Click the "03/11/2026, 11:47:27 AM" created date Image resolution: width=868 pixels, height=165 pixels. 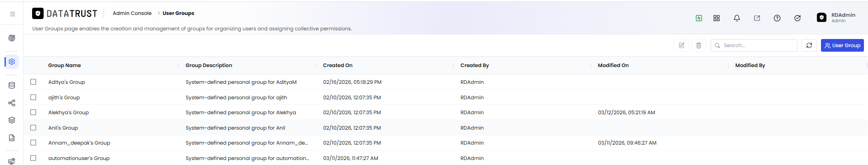coord(350,158)
